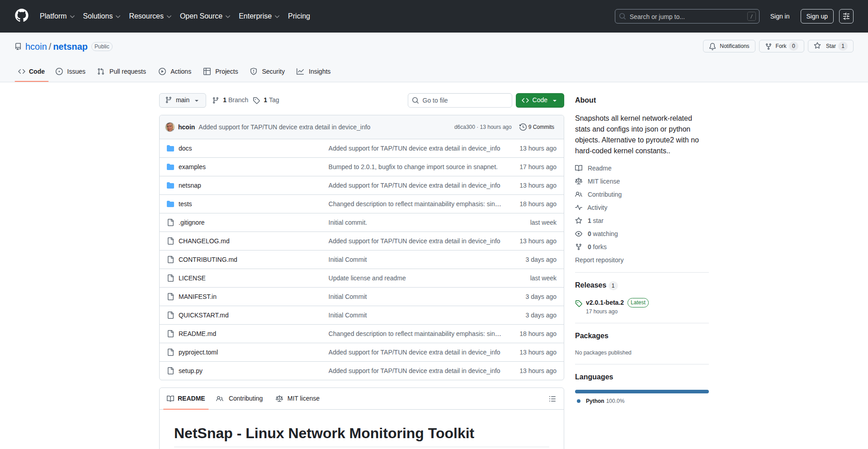Star the netsnap repository
Image resolution: width=868 pixels, height=449 pixels.
(x=826, y=46)
